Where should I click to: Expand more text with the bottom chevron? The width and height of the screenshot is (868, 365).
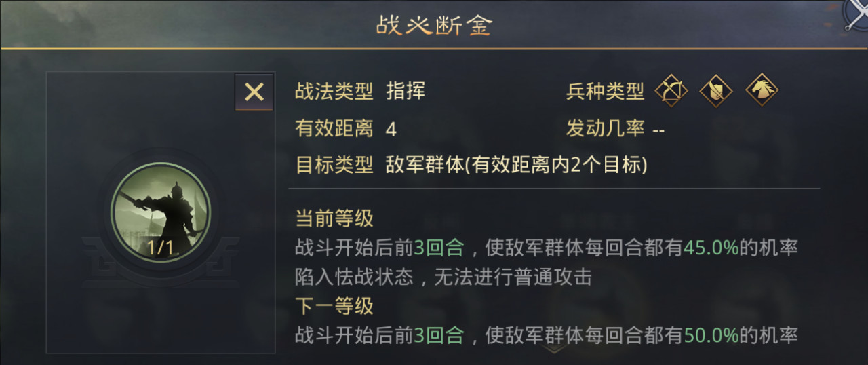click(x=554, y=349)
